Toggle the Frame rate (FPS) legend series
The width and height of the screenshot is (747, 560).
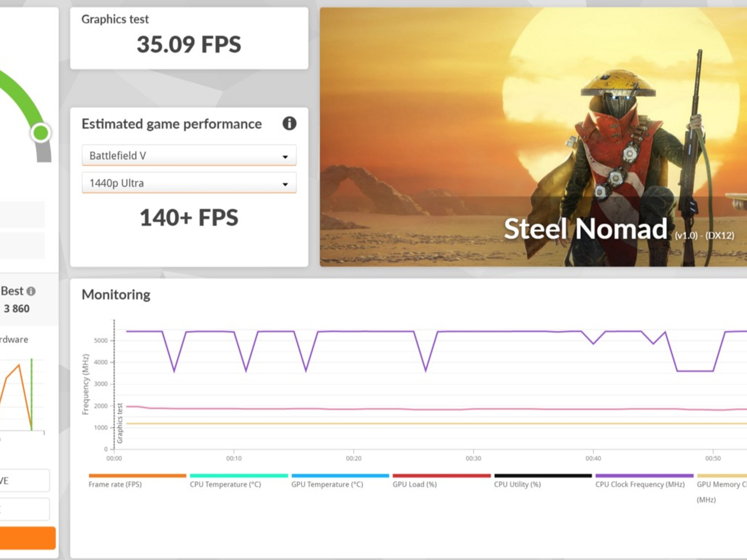click(138, 481)
